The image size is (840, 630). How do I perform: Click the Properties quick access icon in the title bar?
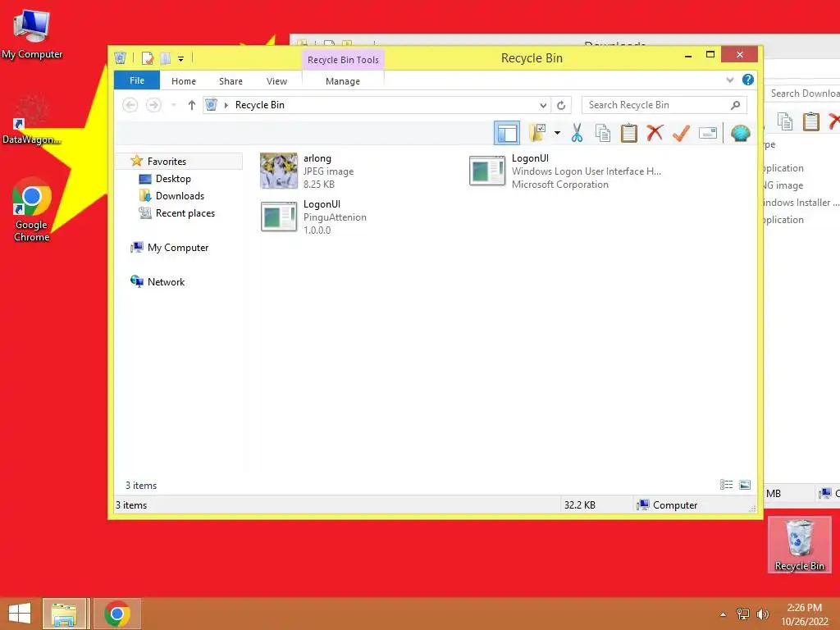(x=148, y=58)
